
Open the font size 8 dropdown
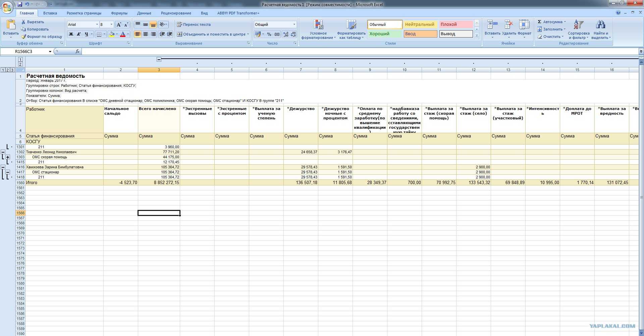(111, 24)
